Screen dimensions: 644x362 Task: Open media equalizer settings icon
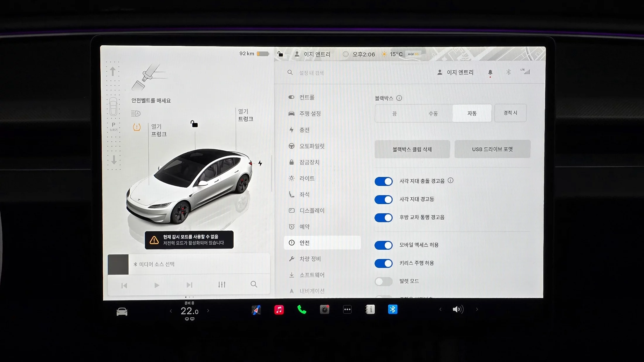click(x=222, y=285)
